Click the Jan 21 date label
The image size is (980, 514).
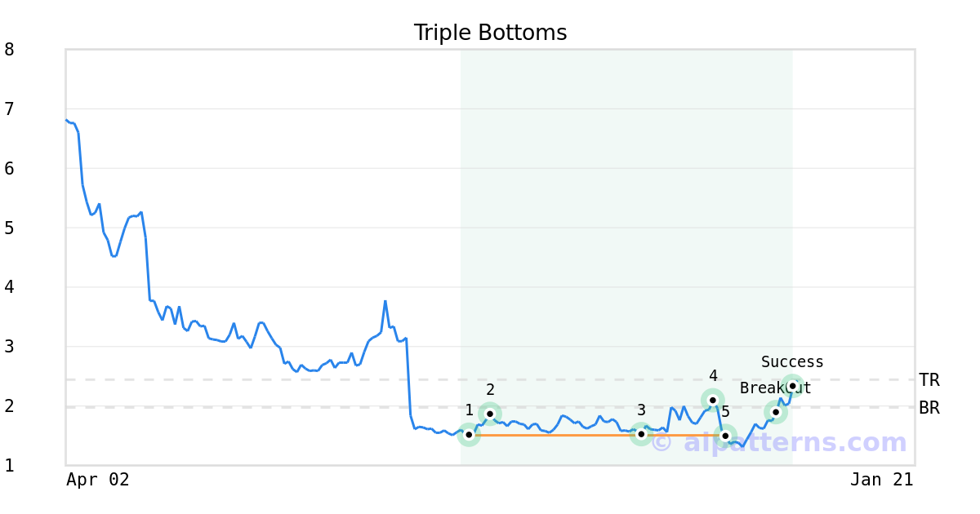881,480
